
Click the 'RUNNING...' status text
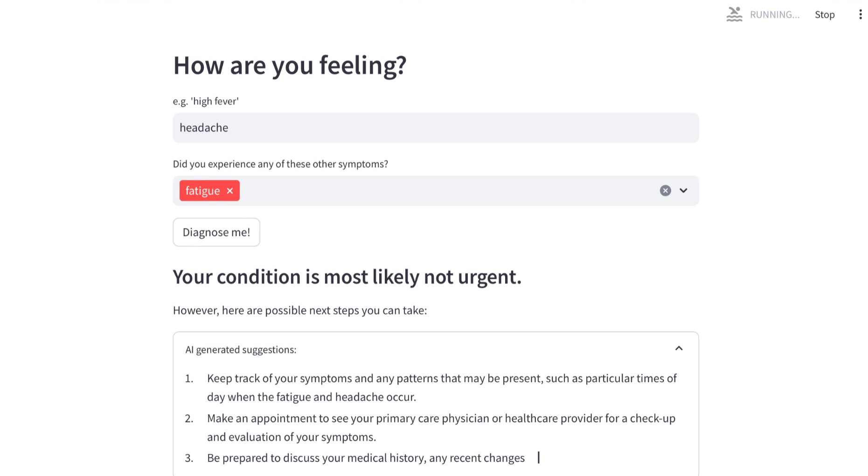click(774, 15)
